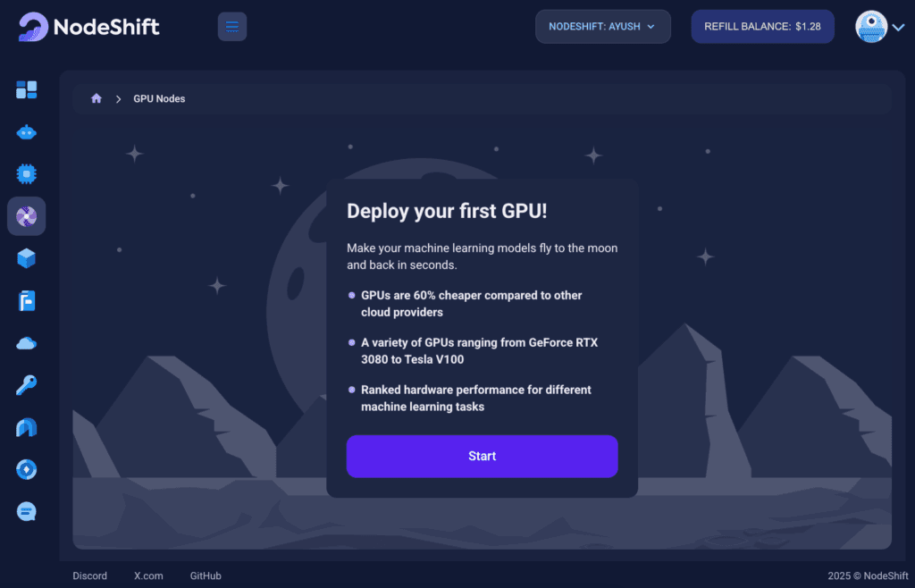The width and height of the screenshot is (915, 588).
Task: Click the robot face sidebar icon
Action: click(26, 132)
